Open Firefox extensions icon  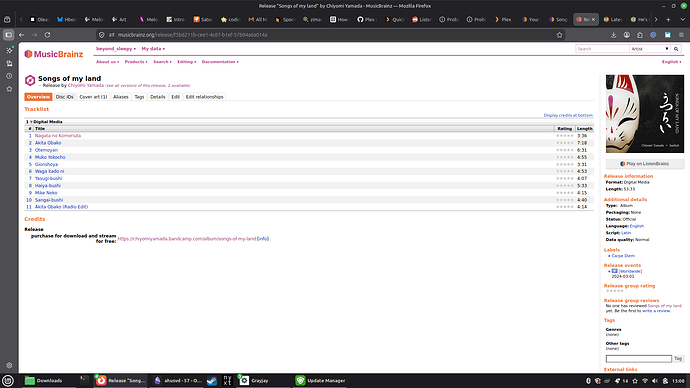point(640,35)
